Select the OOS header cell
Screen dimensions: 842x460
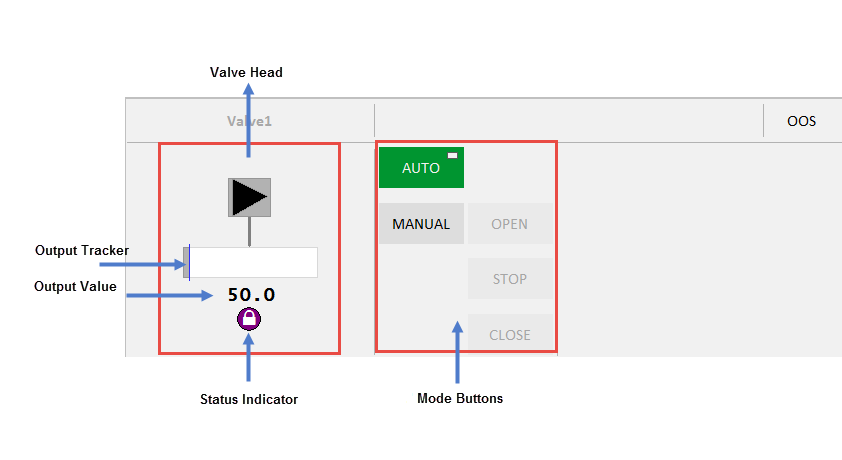click(801, 121)
